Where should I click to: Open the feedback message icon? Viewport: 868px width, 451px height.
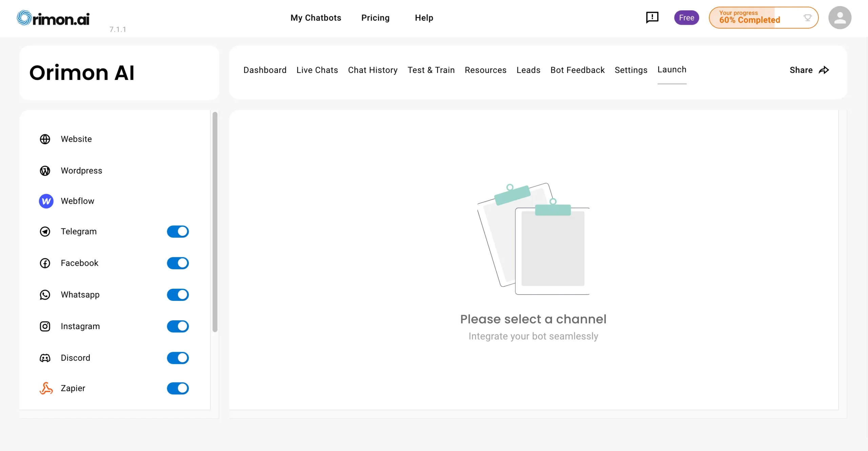click(x=652, y=18)
